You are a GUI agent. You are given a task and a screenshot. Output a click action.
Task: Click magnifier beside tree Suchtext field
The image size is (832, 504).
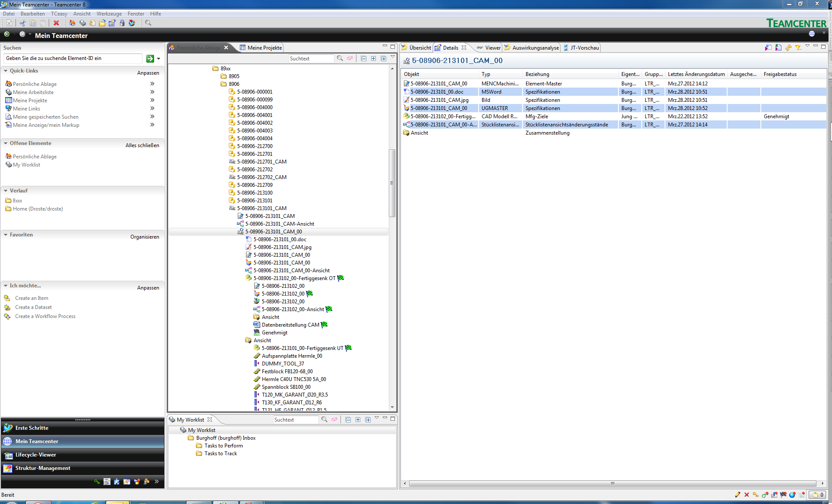(340, 58)
